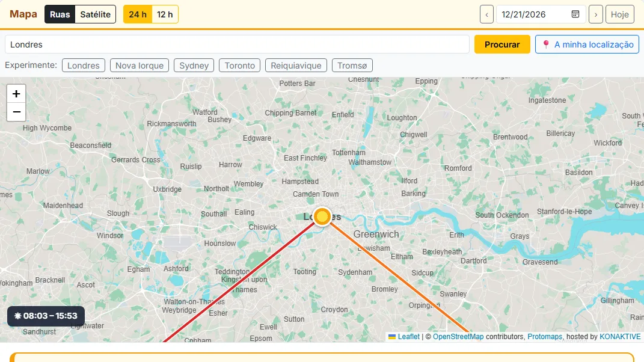Switch map to Ruas view

pyautogui.click(x=60, y=14)
